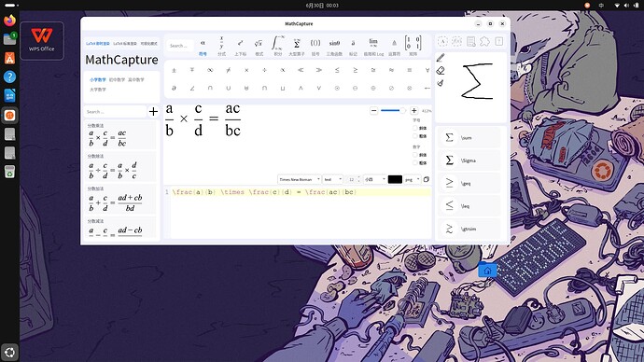Choose the \leq recognition result
The width and height of the screenshot is (644, 362).
pyautogui.click(x=469, y=206)
